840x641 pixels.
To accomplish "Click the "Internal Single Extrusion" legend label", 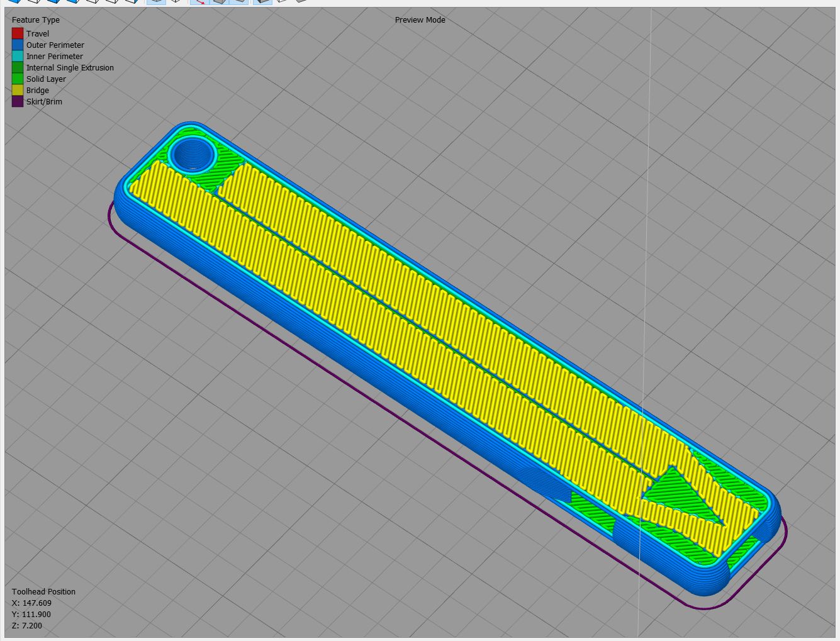I will [x=70, y=68].
